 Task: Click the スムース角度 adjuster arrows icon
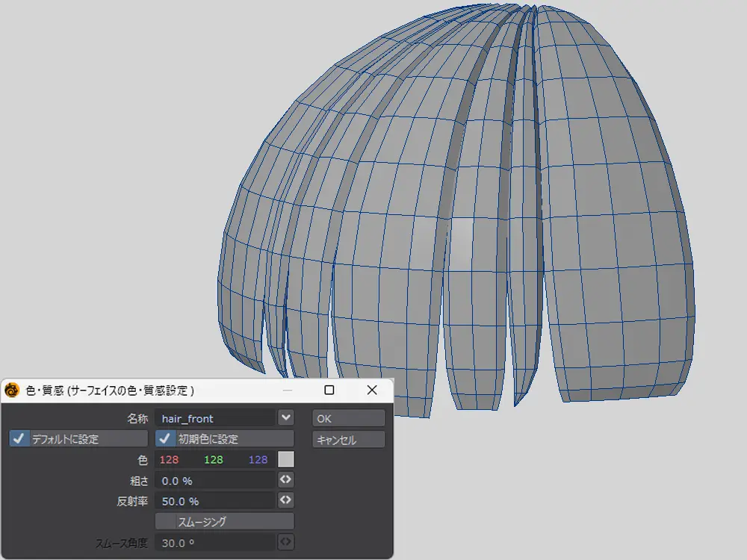pos(285,541)
